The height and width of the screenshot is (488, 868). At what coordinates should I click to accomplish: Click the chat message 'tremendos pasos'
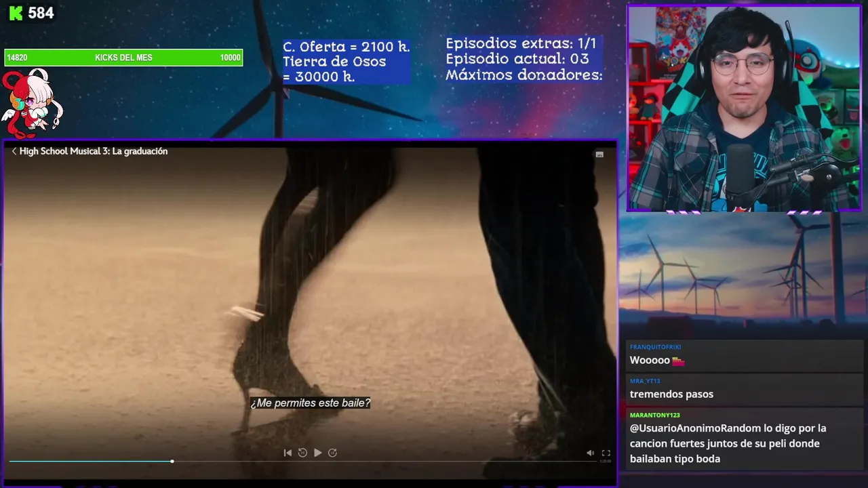(671, 394)
